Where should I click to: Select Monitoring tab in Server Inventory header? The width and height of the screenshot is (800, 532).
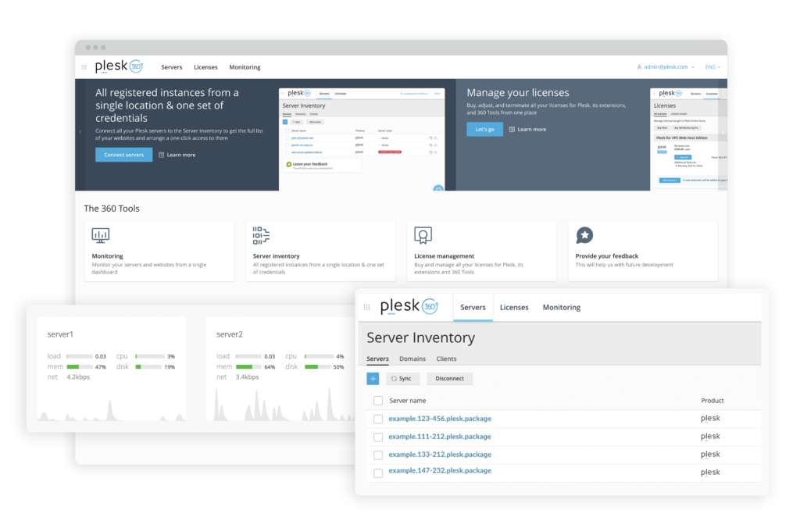561,307
